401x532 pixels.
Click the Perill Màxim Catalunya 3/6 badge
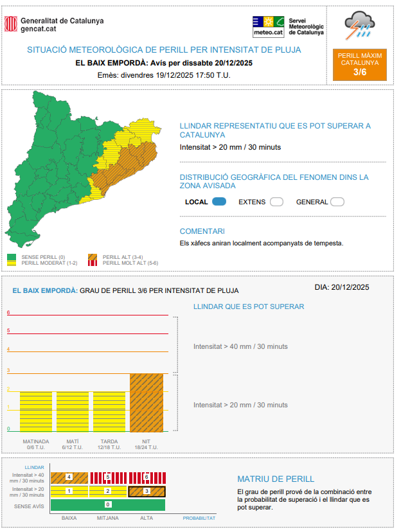(360, 64)
